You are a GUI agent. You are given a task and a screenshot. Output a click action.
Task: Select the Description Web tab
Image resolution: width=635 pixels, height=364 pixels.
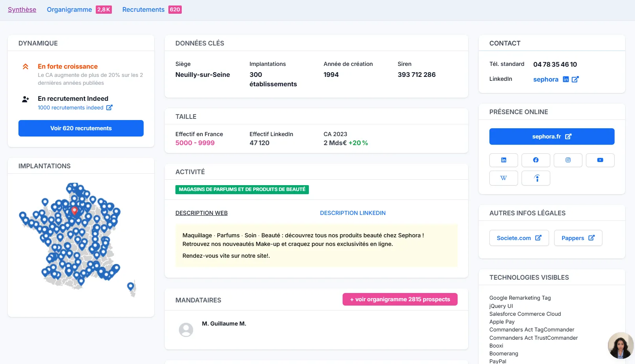[x=201, y=213]
